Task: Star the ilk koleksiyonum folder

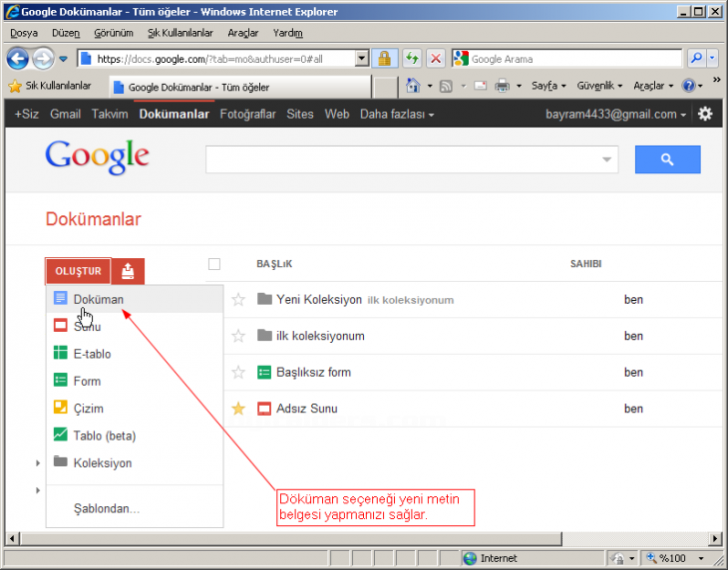Action: (x=238, y=336)
